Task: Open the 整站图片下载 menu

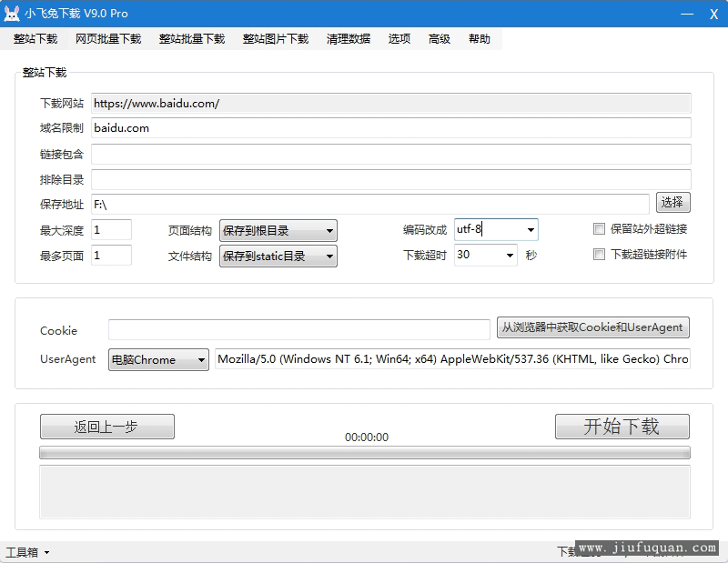Action: click(276, 39)
